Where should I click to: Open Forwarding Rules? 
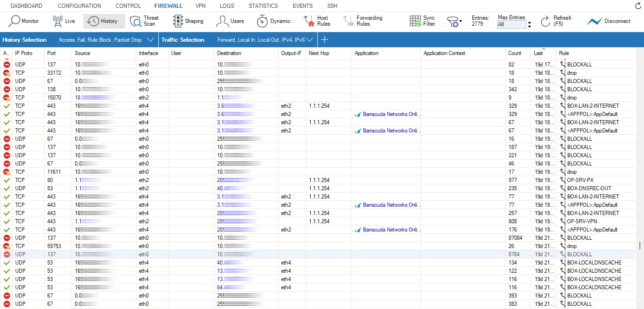click(x=363, y=21)
